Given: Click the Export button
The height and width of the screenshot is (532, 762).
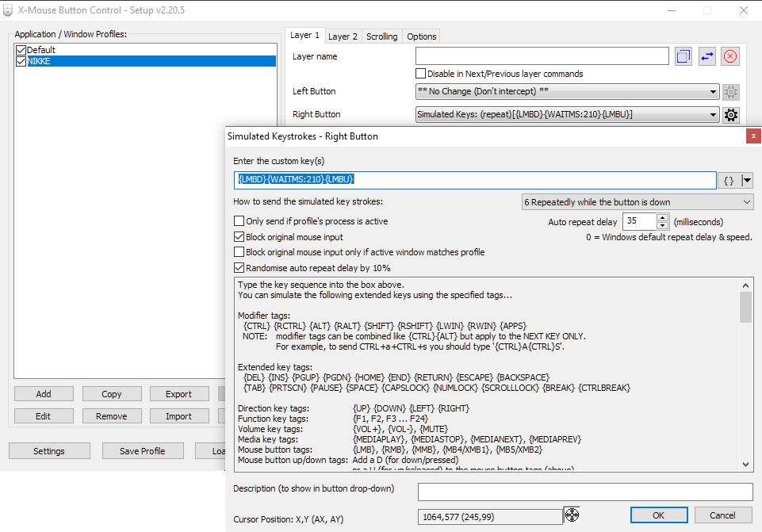Looking at the screenshot, I should pos(179,394).
